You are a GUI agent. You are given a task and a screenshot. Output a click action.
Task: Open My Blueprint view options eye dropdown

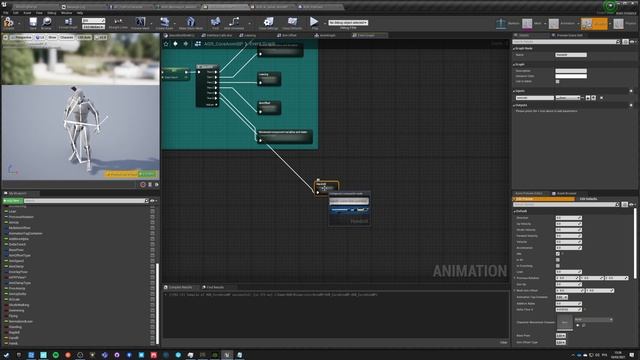point(153,201)
